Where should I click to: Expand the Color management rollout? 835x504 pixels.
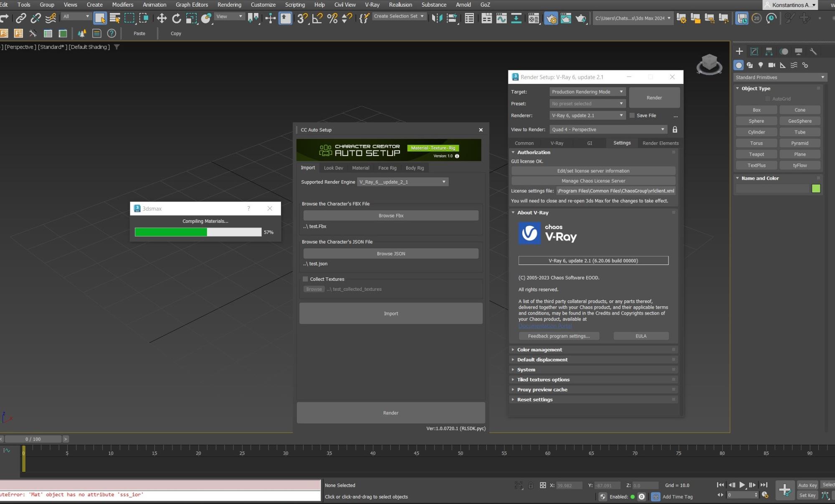tap(593, 350)
